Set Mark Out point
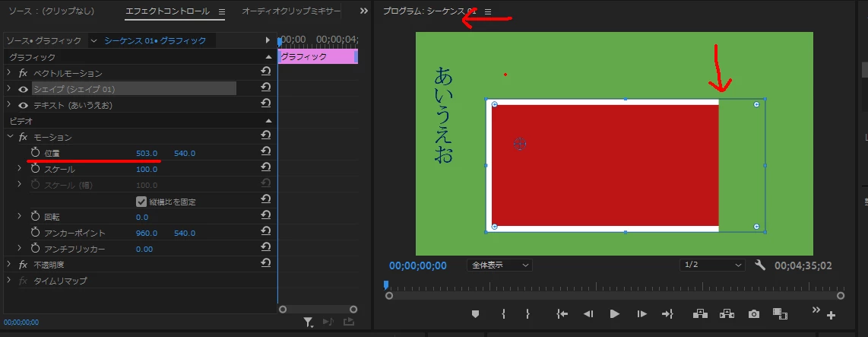Screen dimensions: 868x337 [x=527, y=313]
